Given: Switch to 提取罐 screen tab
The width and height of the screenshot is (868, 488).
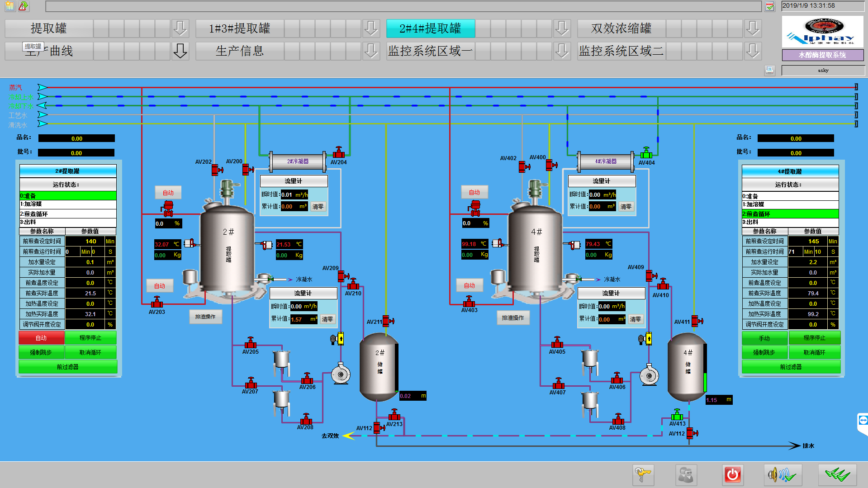Looking at the screenshot, I should pos(49,28).
